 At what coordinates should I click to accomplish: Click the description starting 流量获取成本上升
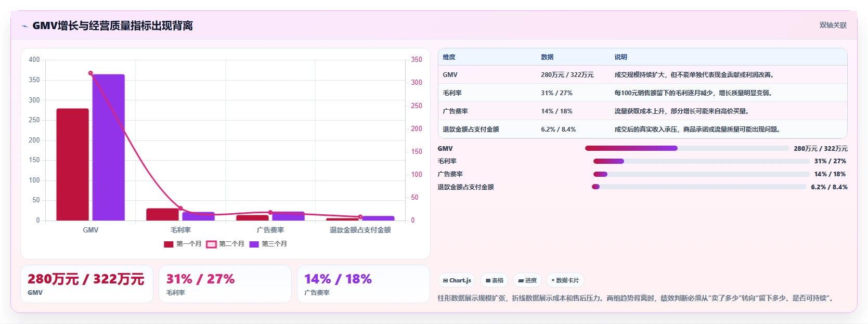tap(683, 111)
